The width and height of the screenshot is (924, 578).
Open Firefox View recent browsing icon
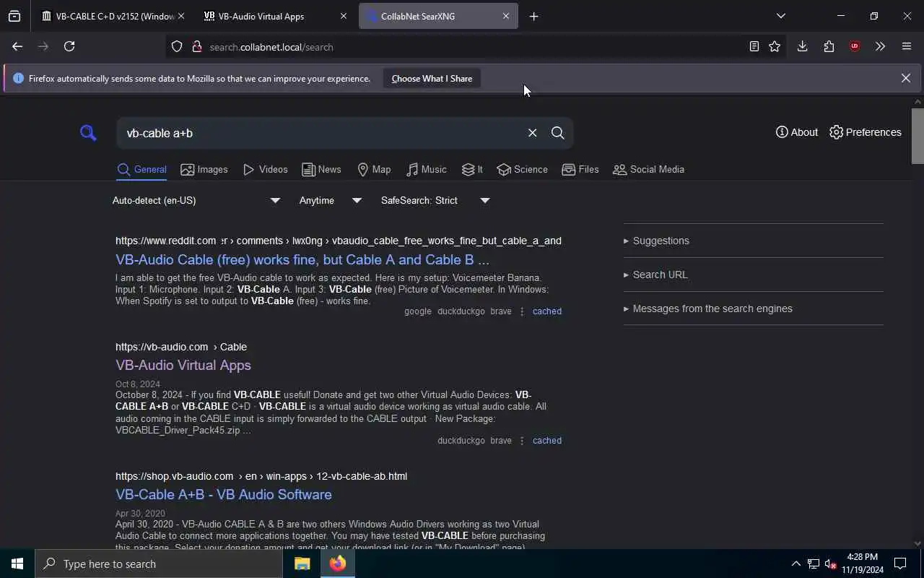pyautogui.click(x=14, y=16)
